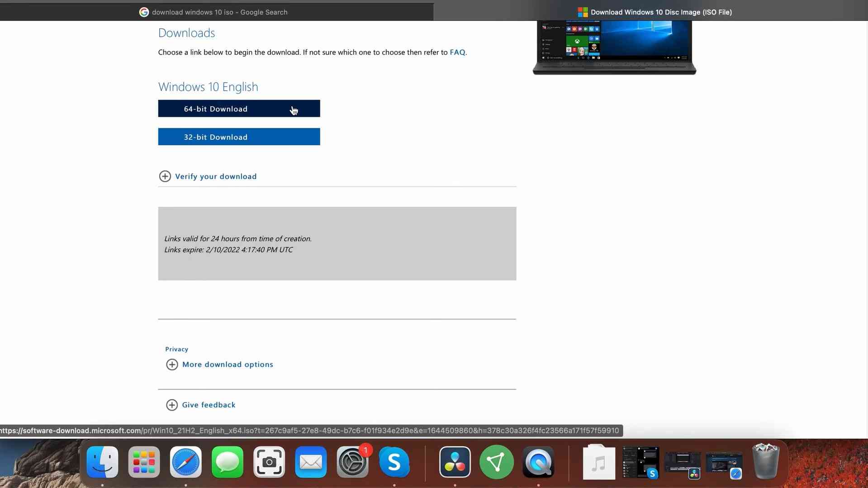Expand the Give feedback section
Screen dimensions: 868x488
208,405
